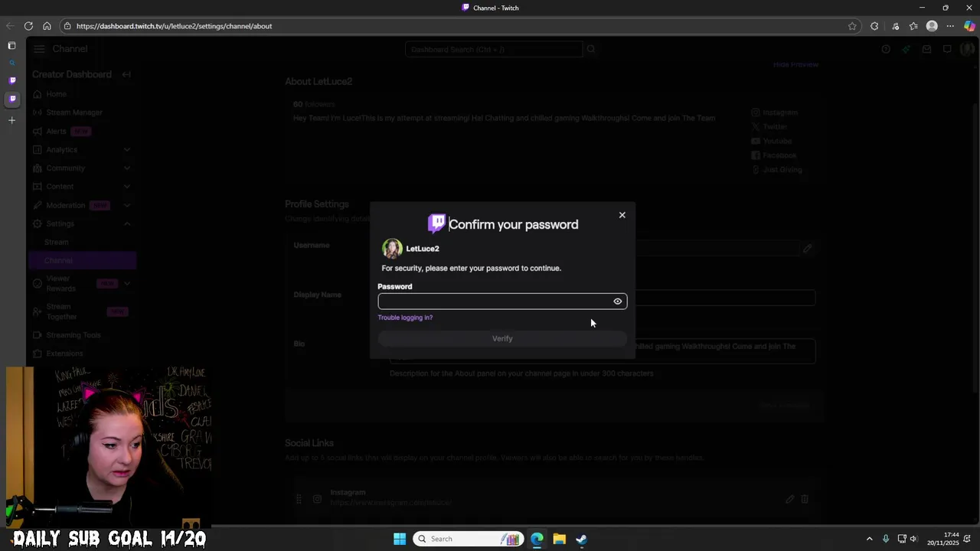Open Steam from taskbar
This screenshot has width=980, height=551.
pos(581,539)
